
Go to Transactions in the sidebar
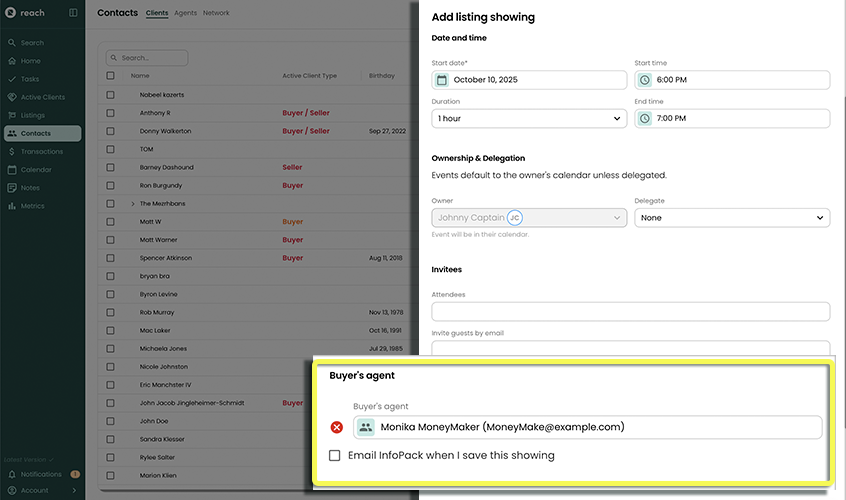tap(41, 152)
